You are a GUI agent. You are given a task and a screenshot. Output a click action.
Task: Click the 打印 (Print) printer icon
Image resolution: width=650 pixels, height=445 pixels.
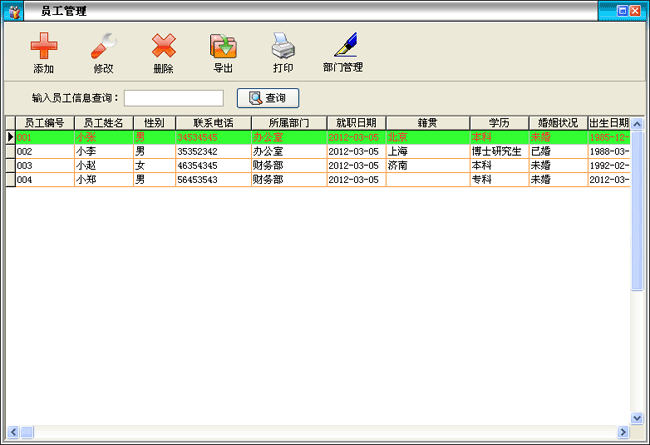[x=283, y=47]
